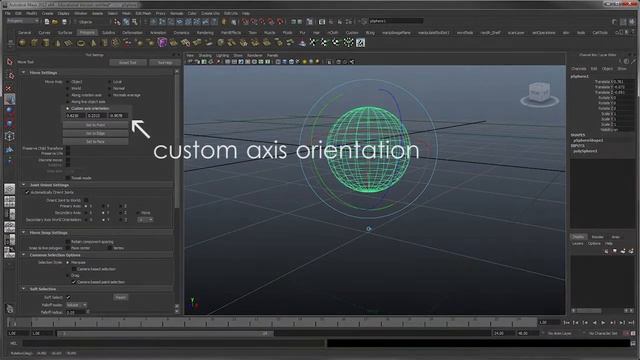Open the Edit Mesh menu
The width and height of the screenshot is (640, 360).
pos(143,13)
